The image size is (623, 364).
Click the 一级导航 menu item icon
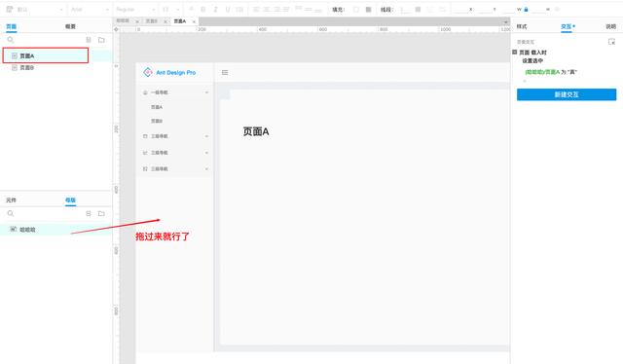point(145,92)
